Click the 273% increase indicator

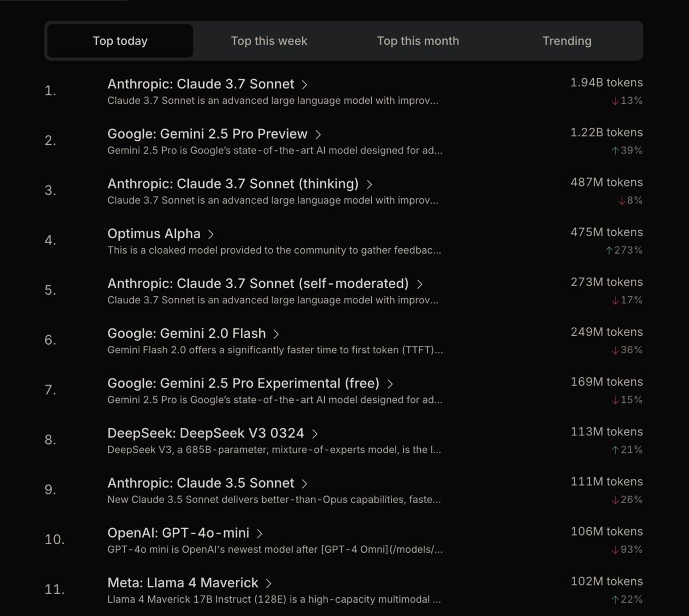623,250
